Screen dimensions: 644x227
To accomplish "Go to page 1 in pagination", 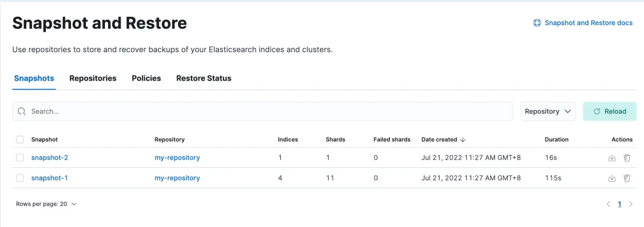I will click(620, 204).
